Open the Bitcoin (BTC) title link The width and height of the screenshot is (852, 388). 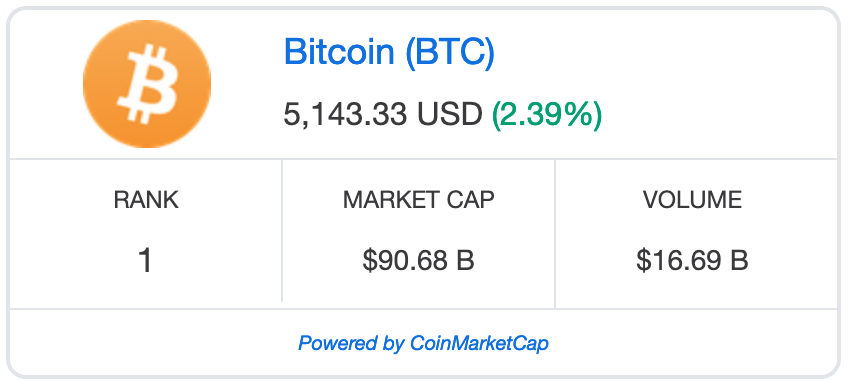click(x=389, y=52)
